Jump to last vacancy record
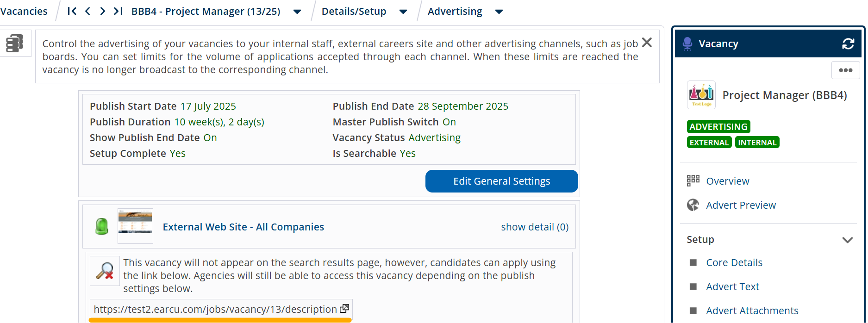The image size is (868, 323). (118, 11)
